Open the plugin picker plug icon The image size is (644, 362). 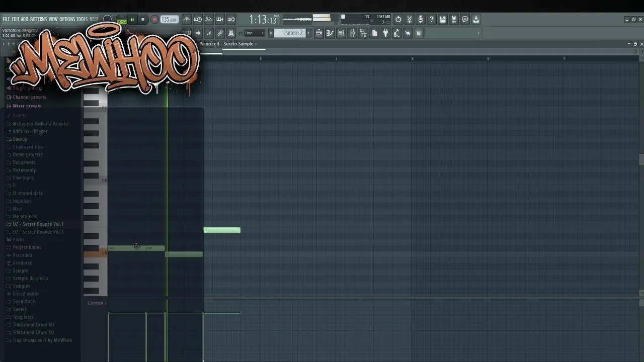[x=385, y=33]
